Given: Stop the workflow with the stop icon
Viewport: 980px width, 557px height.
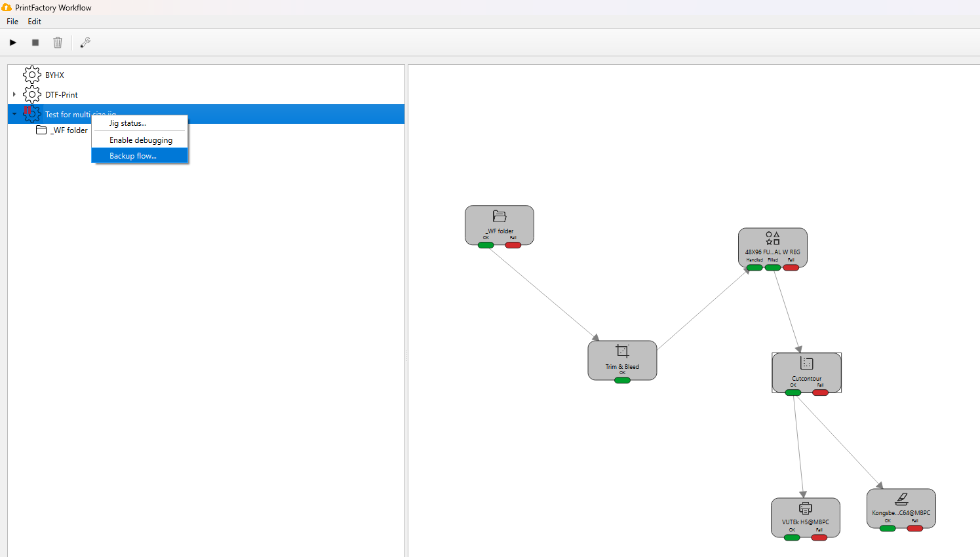Looking at the screenshot, I should (35, 43).
